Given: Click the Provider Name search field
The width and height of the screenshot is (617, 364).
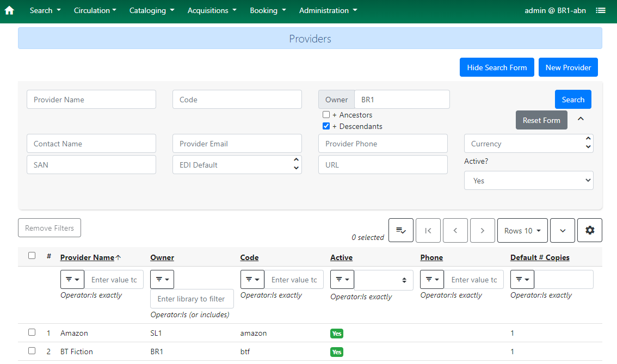Looking at the screenshot, I should pyautogui.click(x=91, y=100).
